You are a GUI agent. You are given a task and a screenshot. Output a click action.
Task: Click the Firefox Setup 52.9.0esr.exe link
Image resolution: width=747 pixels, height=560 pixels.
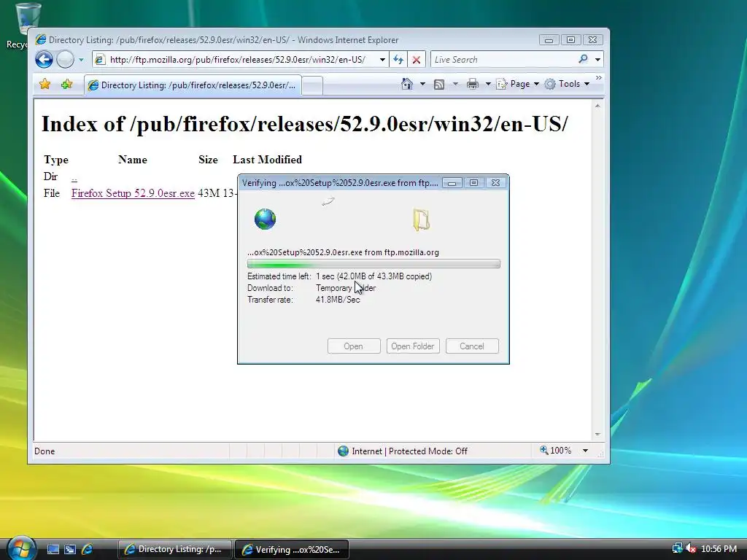pyautogui.click(x=133, y=193)
